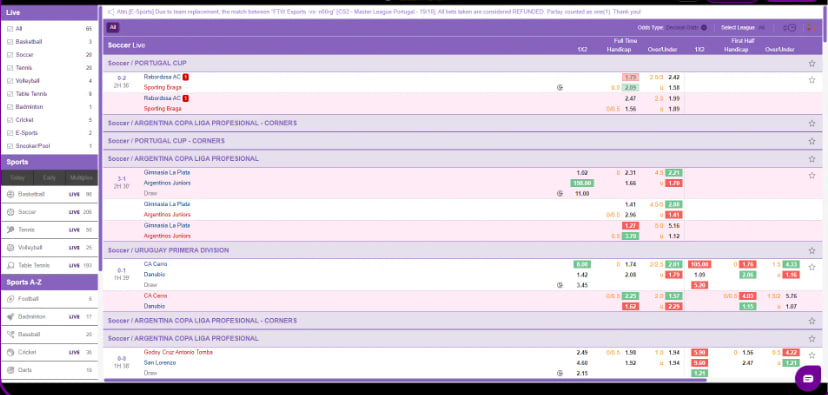Open Volleyball LIVE 25 sports entry
The width and height of the screenshot is (828, 395).
click(49, 248)
